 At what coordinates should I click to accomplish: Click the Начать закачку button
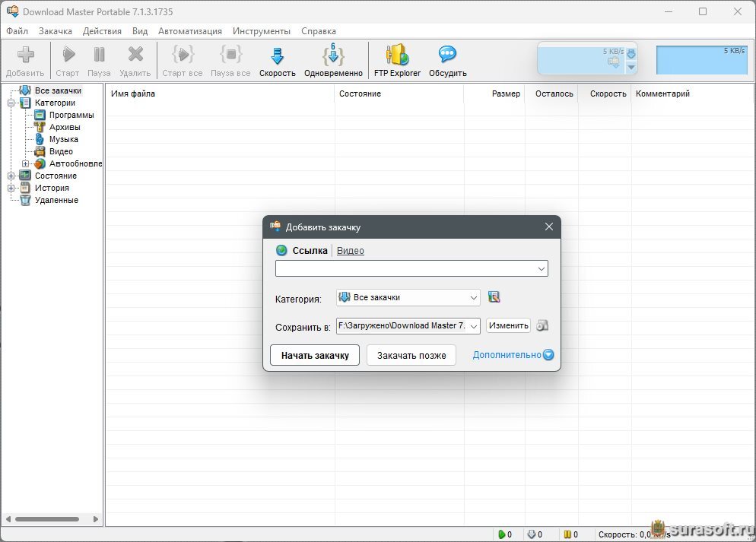click(x=315, y=355)
